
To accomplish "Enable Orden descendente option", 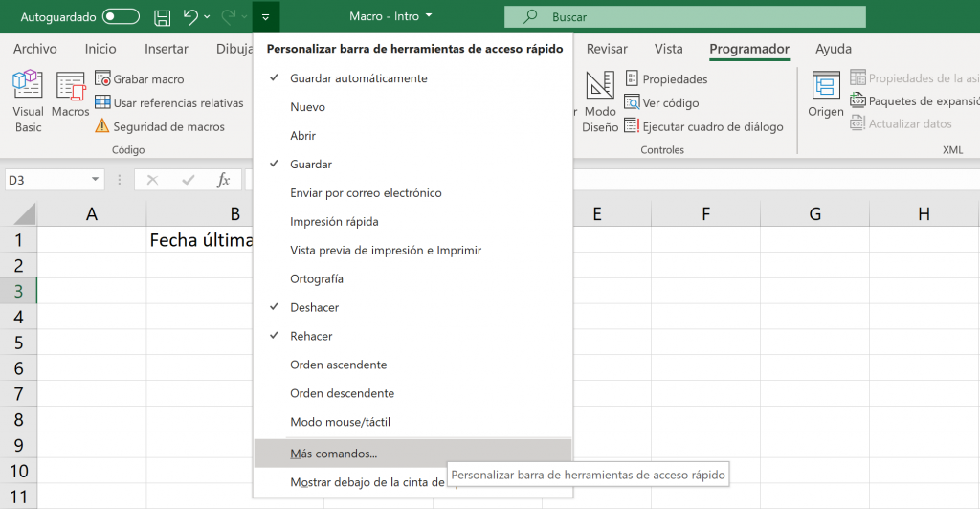I will click(x=412, y=393).
